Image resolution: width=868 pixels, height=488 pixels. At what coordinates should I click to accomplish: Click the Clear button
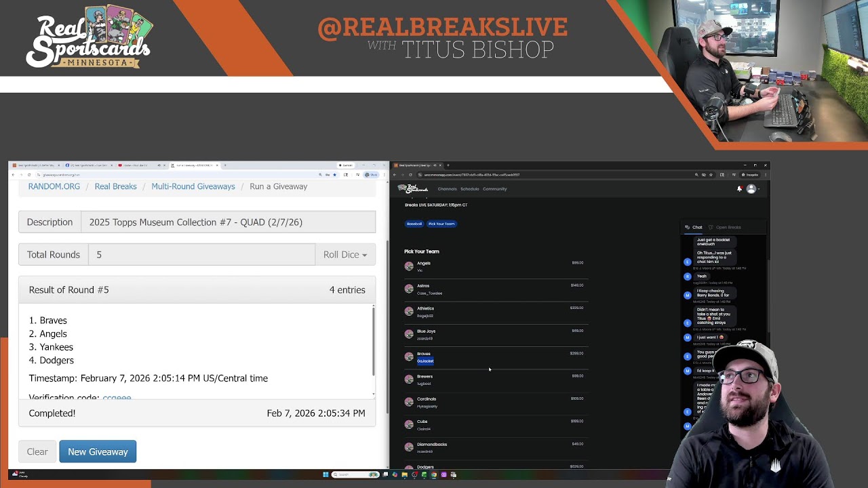tap(37, 451)
